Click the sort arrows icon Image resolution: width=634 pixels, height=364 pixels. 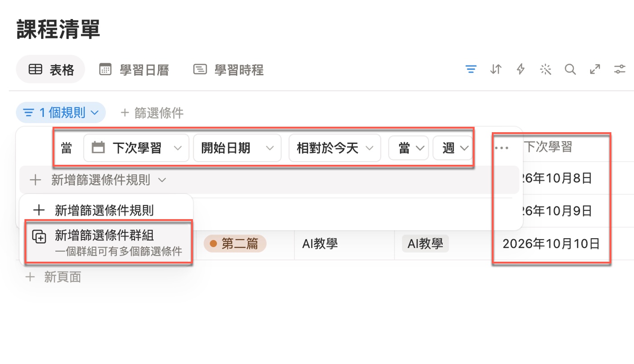click(x=496, y=69)
